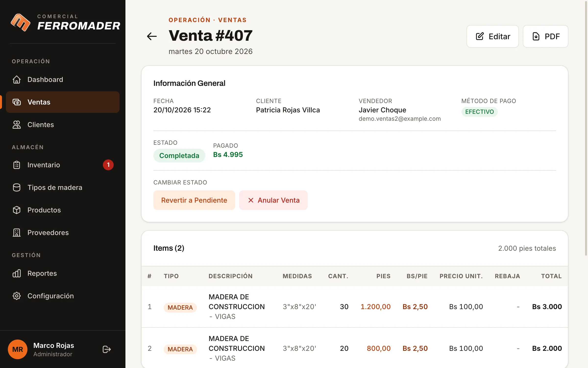Viewport: 588px width, 368px height.
Task: Click the EFECTIVO payment badge
Action: (479, 112)
